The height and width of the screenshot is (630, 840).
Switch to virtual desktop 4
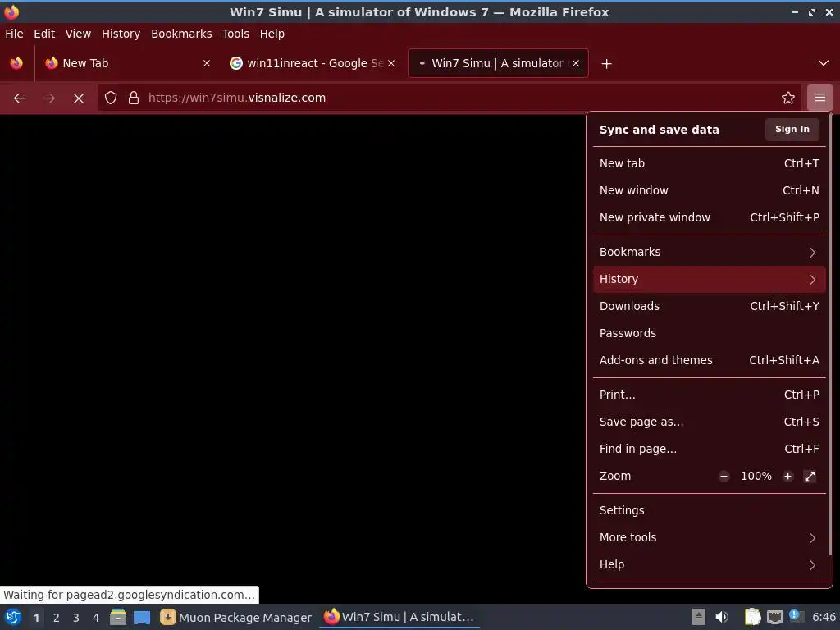click(96, 618)
